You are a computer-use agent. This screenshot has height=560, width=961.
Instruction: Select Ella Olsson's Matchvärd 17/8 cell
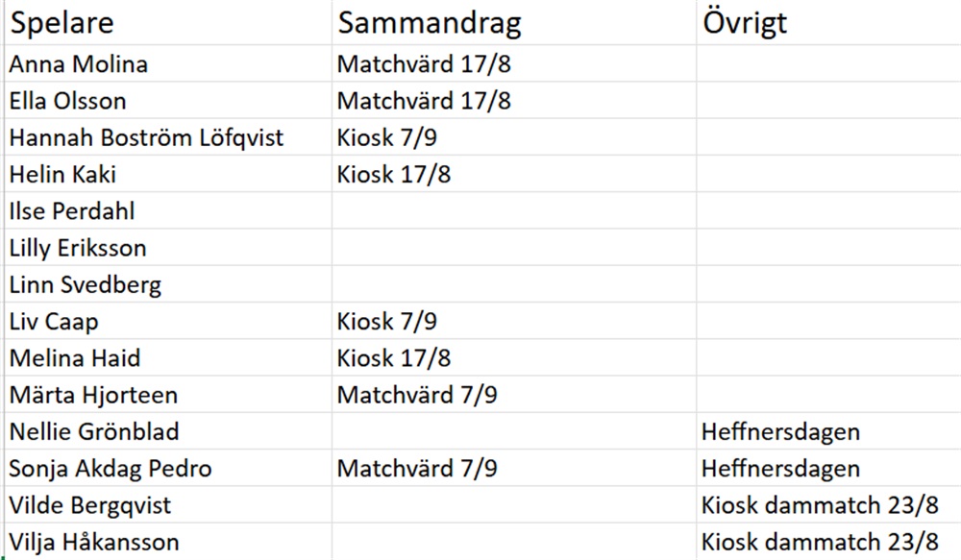[x=424, y=101]
